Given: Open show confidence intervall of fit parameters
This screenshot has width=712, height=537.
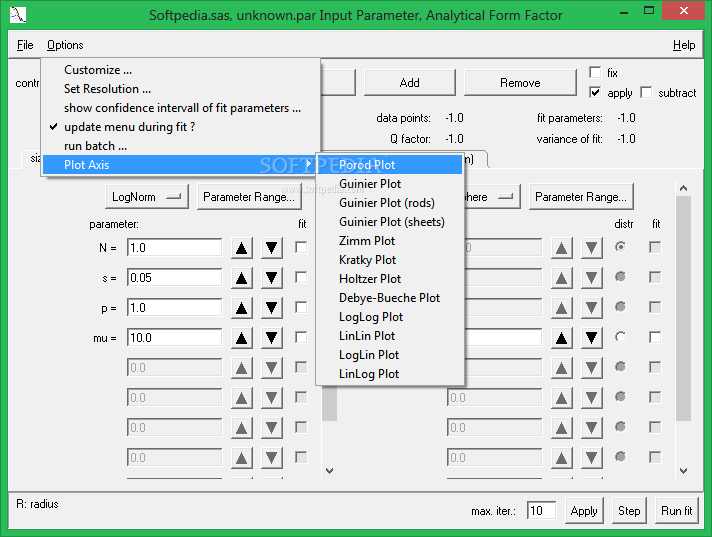Looking at the screenshot, I should click(x=180, y=108).
